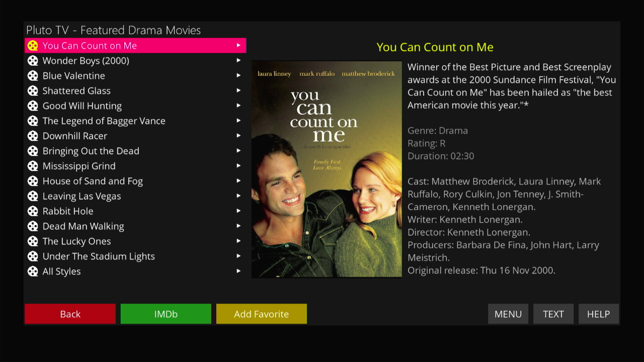Open Leaving Las Vegas from the list
644x362 pixels.
(x=136, y=196)
